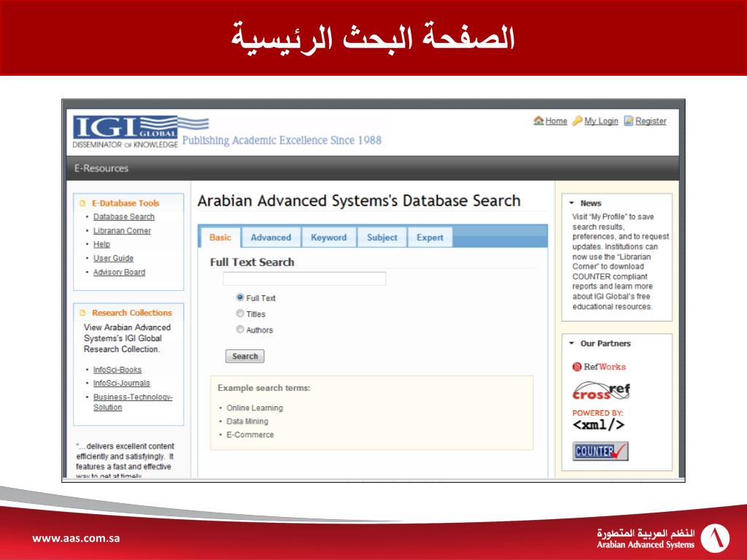Click the Research Collections heading
Image resolution: width=747 pixels, height=560 pixels.
pos(132,313)
